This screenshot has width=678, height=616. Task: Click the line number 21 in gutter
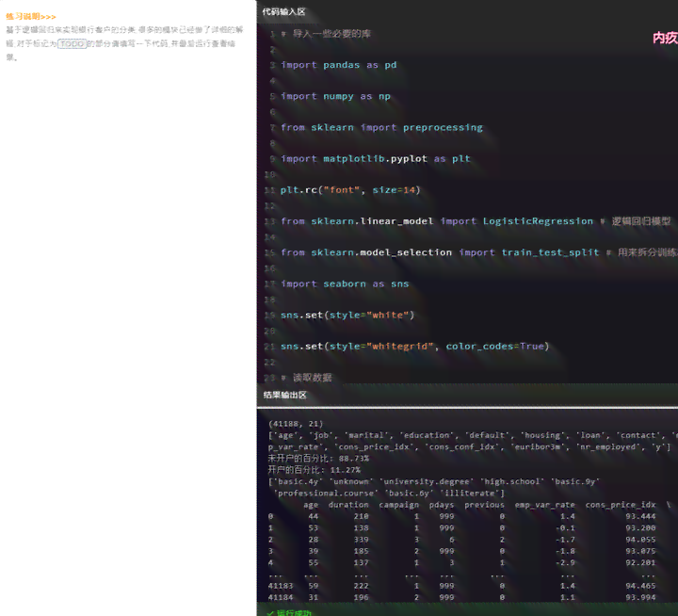[x=270, y=347]
